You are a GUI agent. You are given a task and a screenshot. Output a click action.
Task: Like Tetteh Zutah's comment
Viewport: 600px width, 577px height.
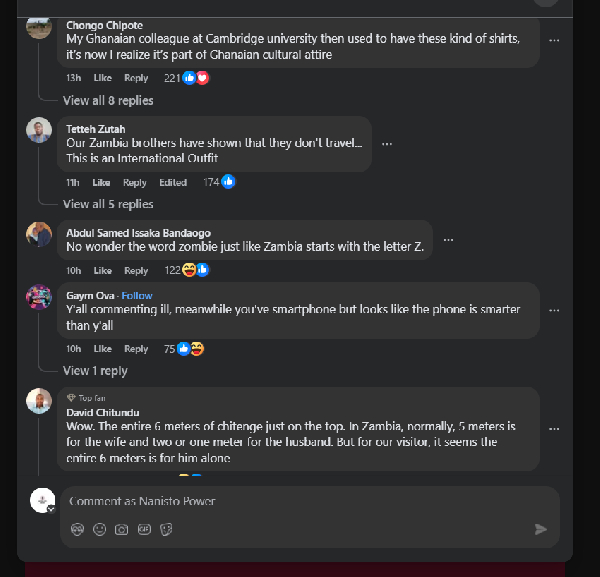click(102, 183)
